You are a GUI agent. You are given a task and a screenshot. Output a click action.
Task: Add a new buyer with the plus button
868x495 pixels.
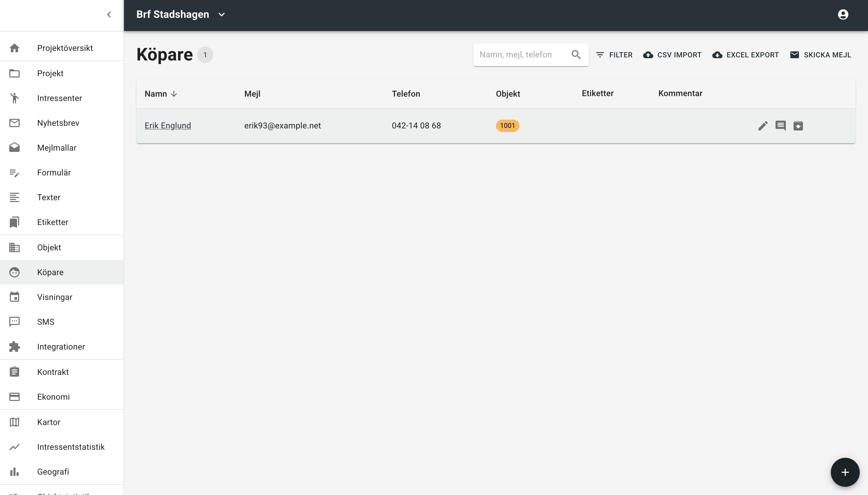coord(845,472)
